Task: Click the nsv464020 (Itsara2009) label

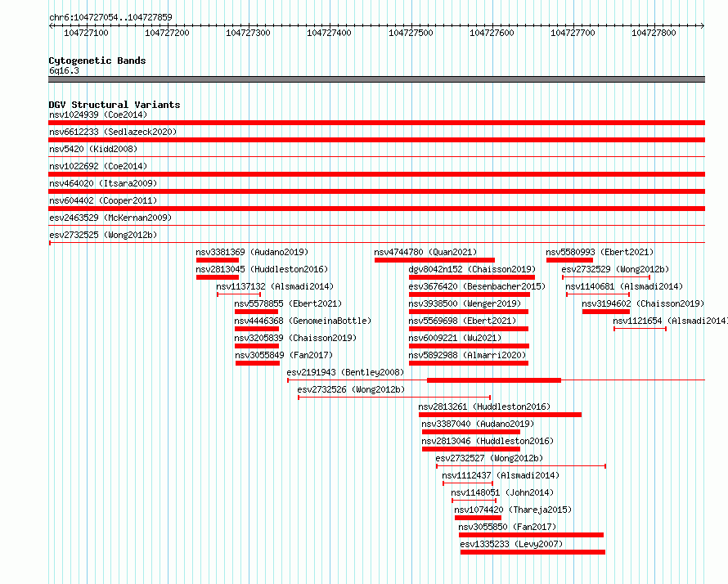Action: click(103, 183)
